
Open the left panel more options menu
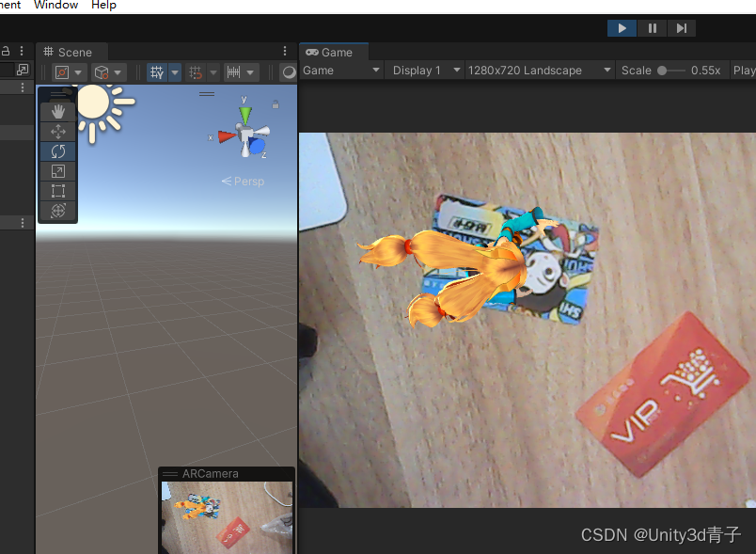point(22,51)
